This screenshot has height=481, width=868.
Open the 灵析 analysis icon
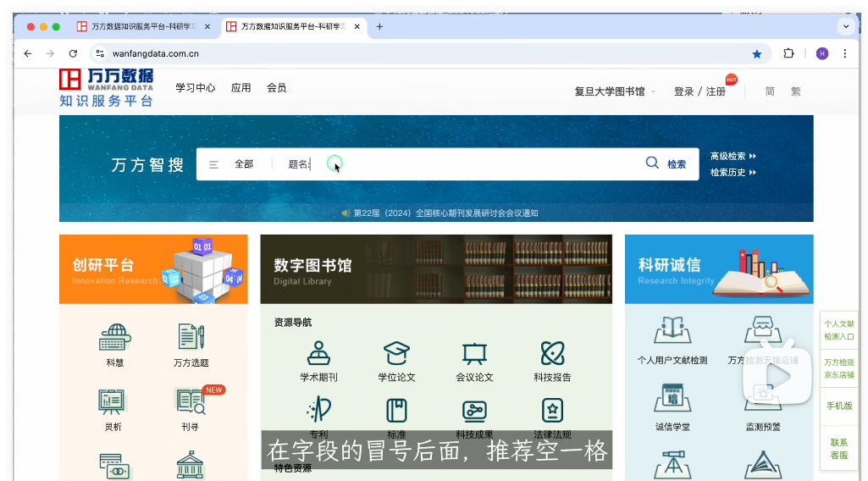(112, 402)
